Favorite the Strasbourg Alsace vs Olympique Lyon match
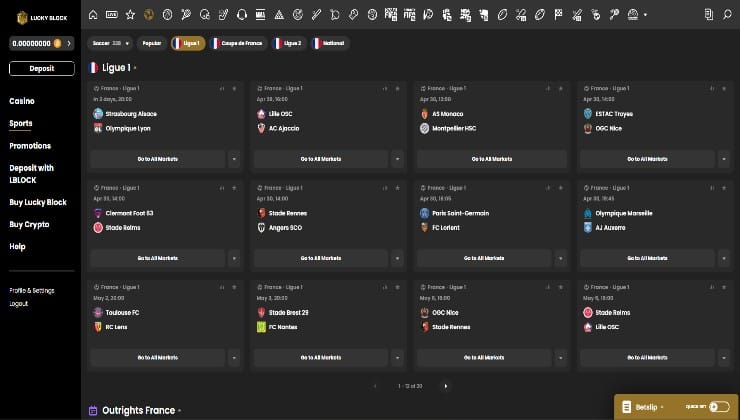Image resolution: width=740 pixels, height=420 pixels. (x=234, y=89)
